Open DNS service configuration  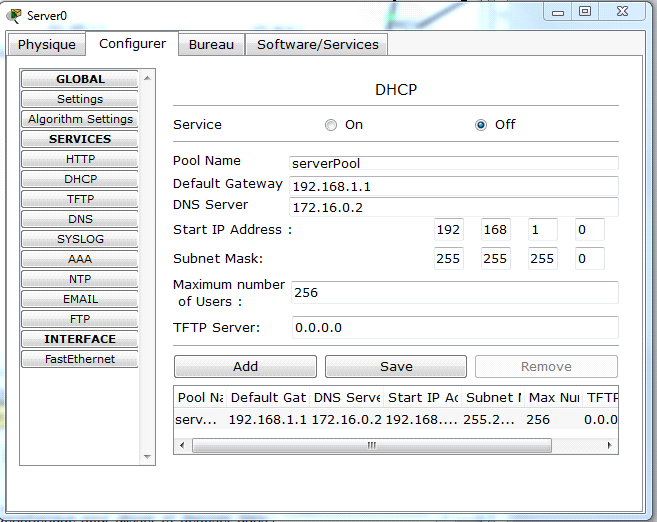[x=80, y=219]
